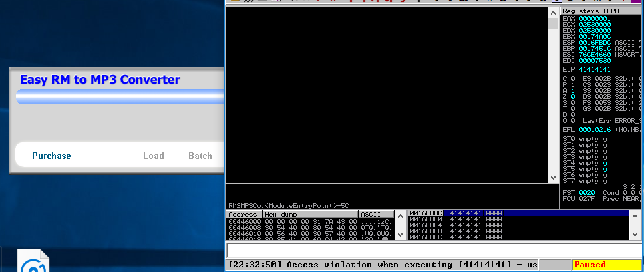
Task: Click the disassembly pane scrollbar thumb
Action: pyautogui.click(x=554, y=24)
